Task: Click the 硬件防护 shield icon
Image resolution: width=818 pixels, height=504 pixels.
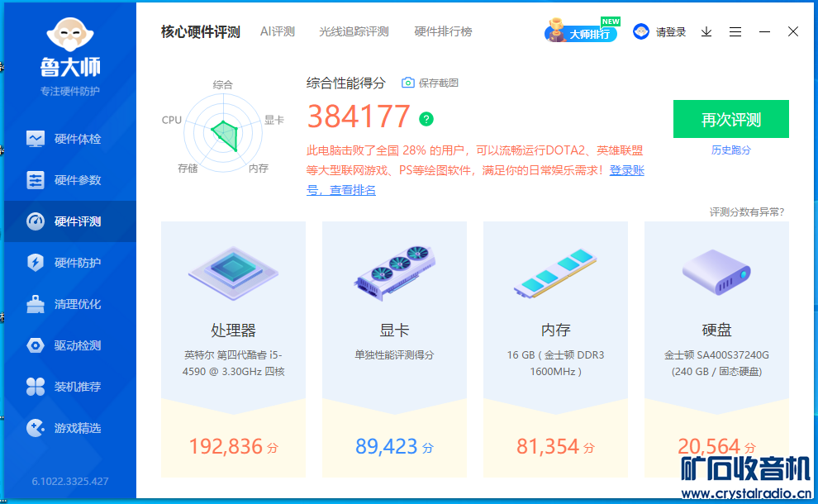Action: pos(36,263)
